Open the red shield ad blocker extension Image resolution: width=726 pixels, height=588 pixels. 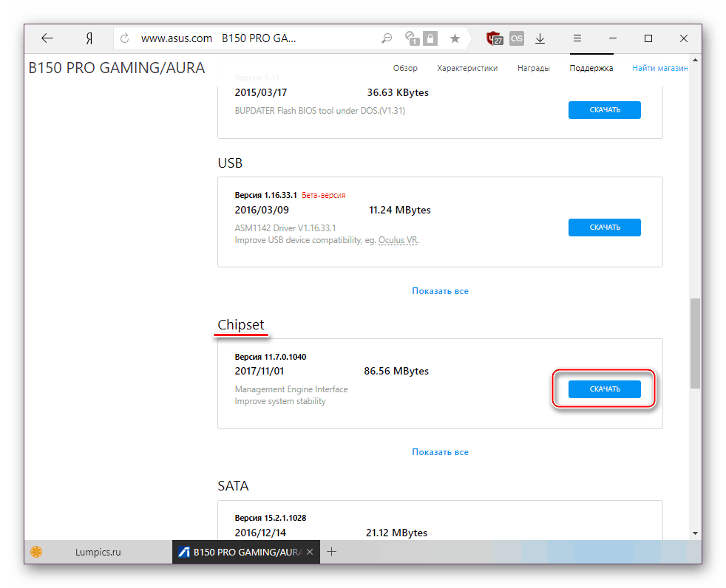click(x=495, y=38)
